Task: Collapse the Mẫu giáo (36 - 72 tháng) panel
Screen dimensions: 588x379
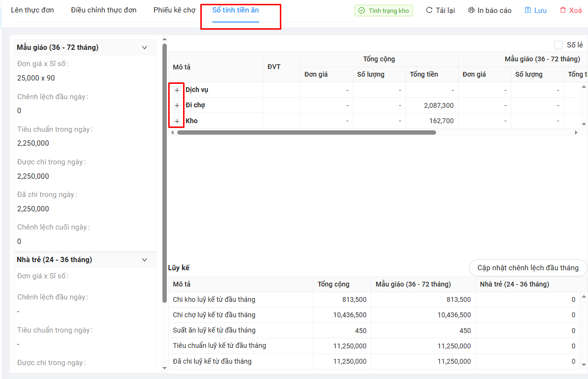Action: pos(145,47)
